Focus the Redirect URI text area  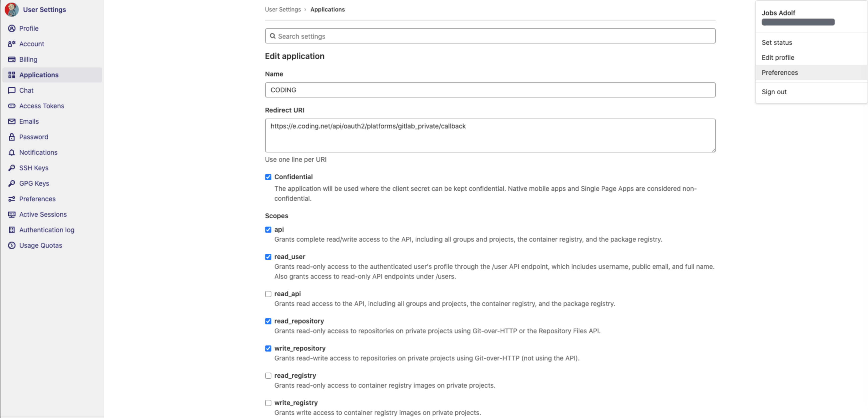489,135
